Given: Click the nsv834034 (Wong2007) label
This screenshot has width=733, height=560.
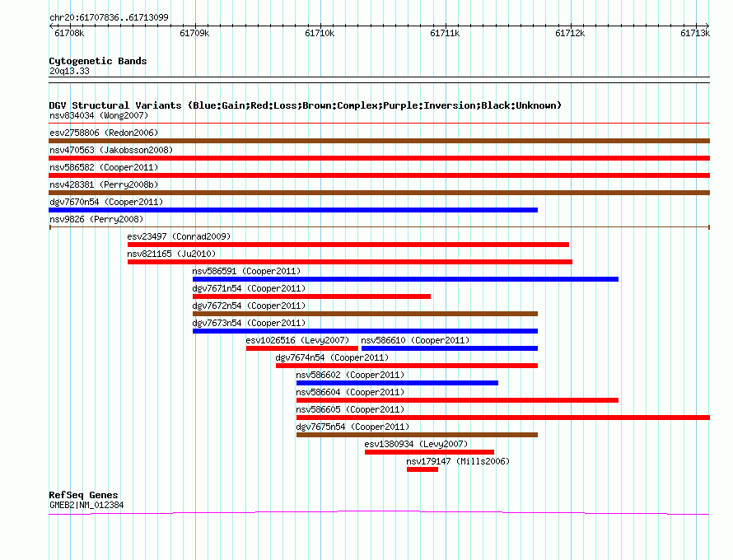Looking at the screenshot, I should pyautogui.click(x=99, y=115).
